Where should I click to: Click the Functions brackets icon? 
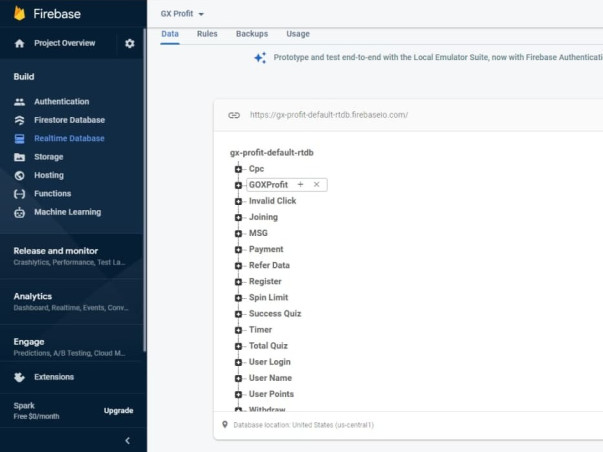[x=20, y=194]
